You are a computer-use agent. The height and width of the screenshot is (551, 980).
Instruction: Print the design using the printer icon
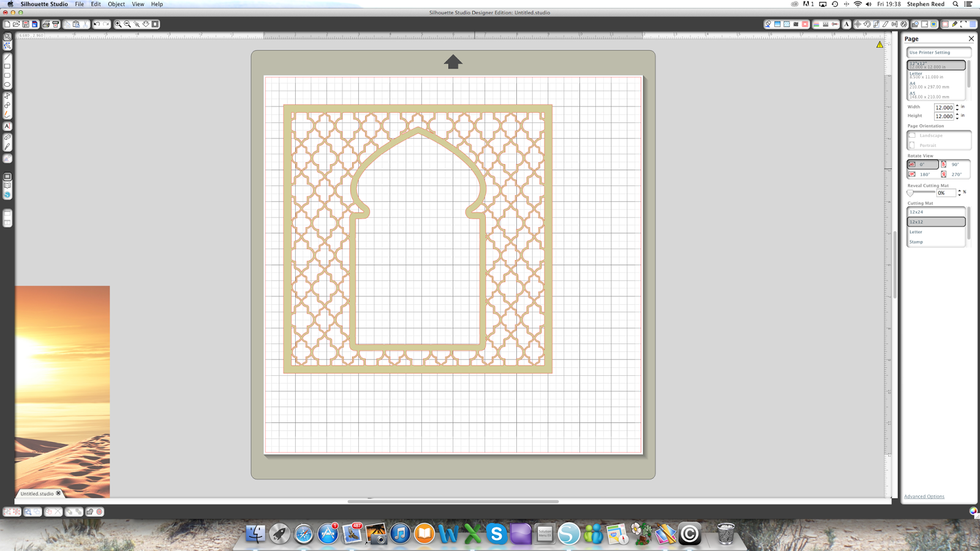[x=46, y=24]
